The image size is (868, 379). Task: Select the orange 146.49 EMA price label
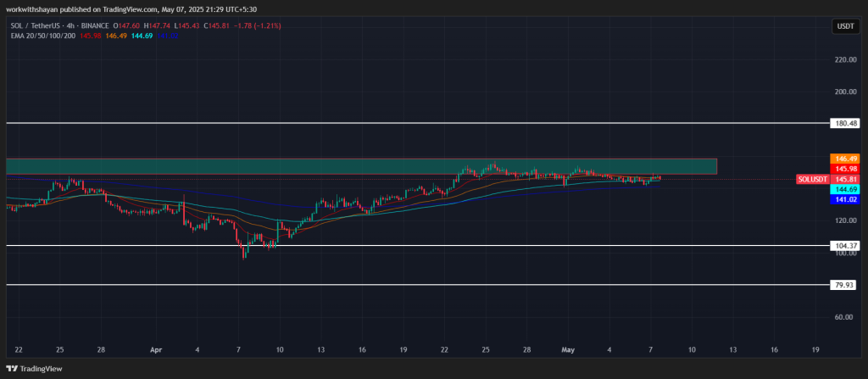[x=847, y=159]
